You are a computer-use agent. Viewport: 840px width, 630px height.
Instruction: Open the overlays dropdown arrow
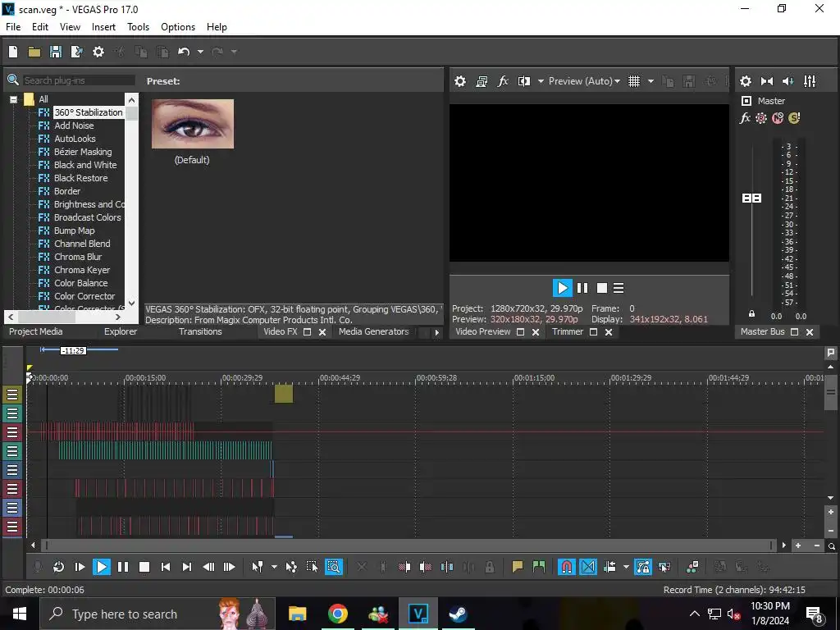point(651,81)
